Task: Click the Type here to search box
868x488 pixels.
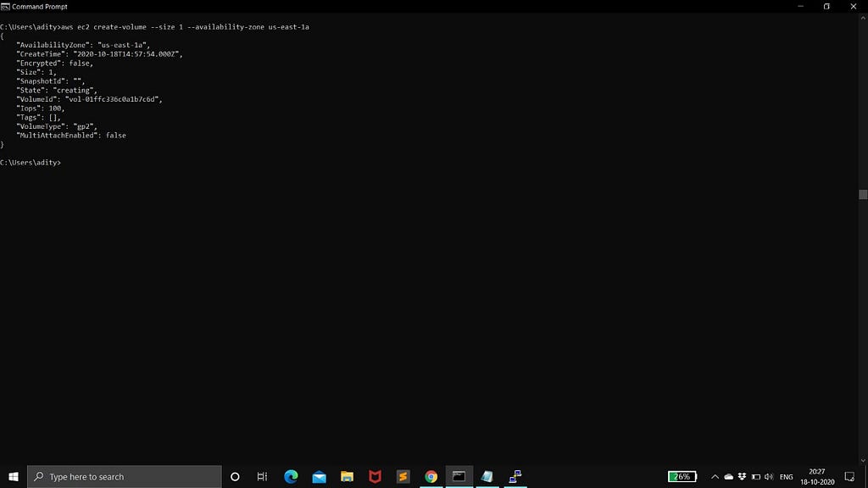Action: click(125, 476)
